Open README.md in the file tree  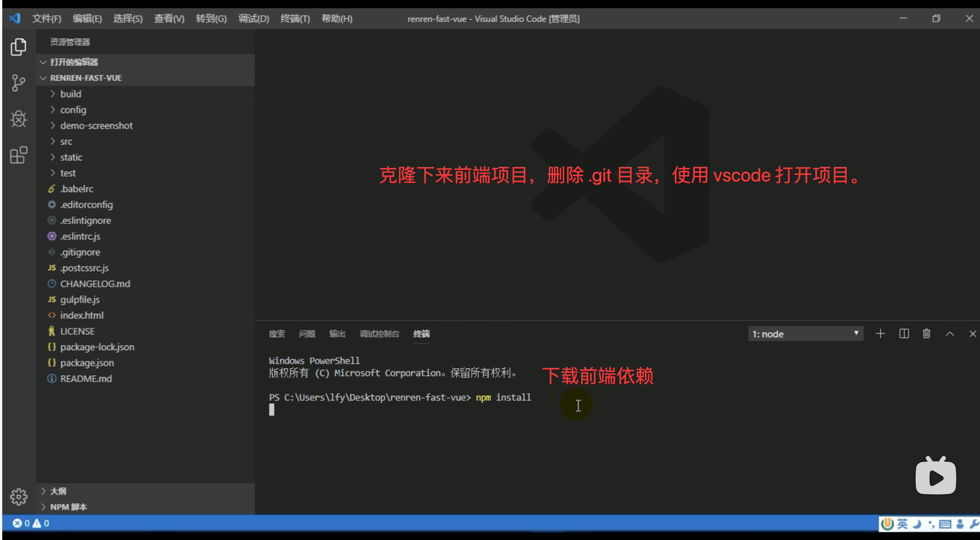click(x=86, y=379)
